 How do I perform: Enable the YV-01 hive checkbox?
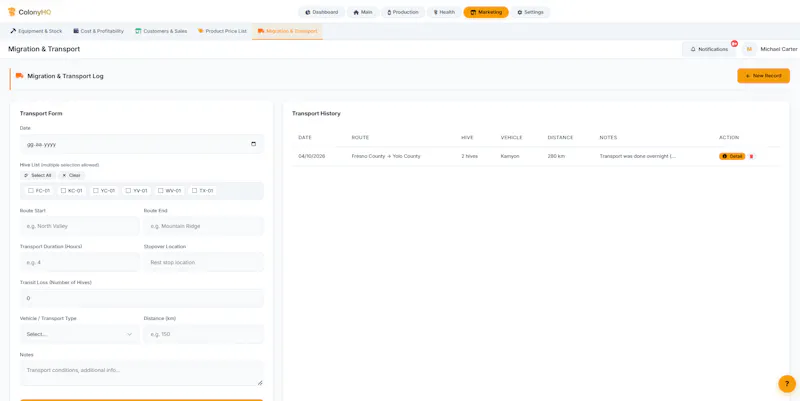coord(129,191)
